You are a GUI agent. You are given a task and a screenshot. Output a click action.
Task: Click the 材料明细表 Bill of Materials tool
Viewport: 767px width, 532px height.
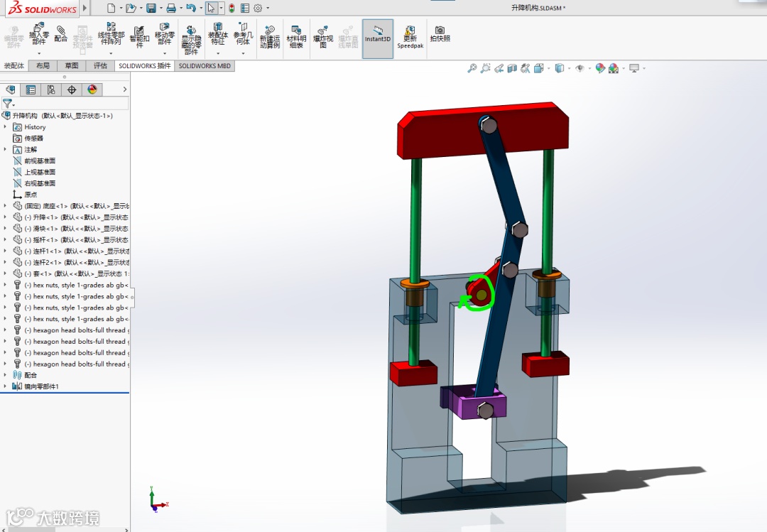click(x=296, y=36)
